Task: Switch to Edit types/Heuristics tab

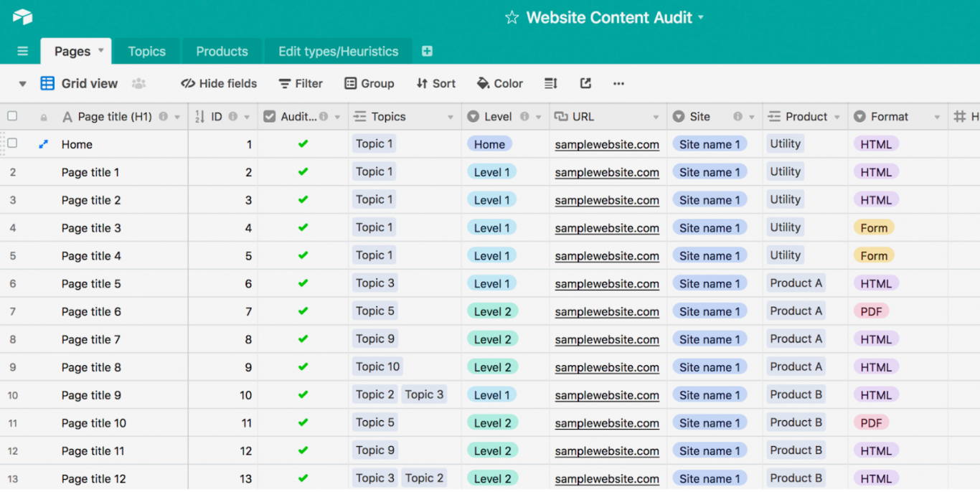Action: click(x=339, y=51)
